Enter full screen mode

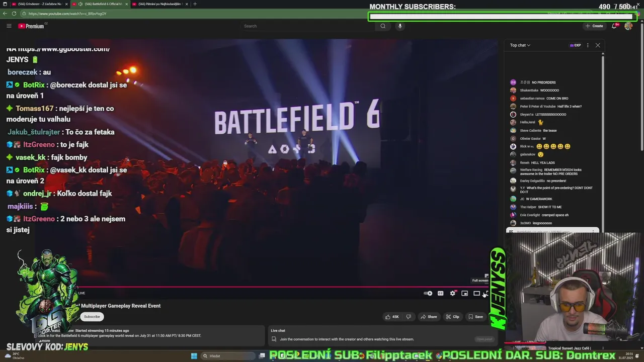coord(487,294)
